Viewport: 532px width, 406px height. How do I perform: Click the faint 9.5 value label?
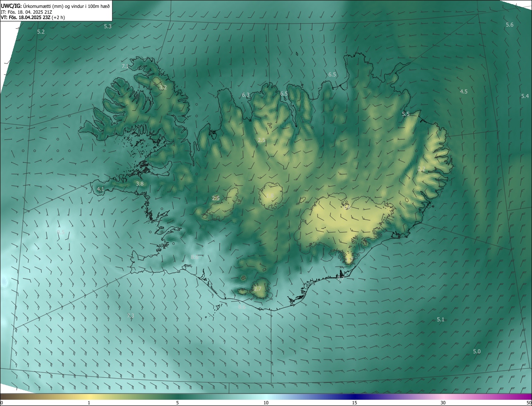pyautogui.click(x=61, y=232)
